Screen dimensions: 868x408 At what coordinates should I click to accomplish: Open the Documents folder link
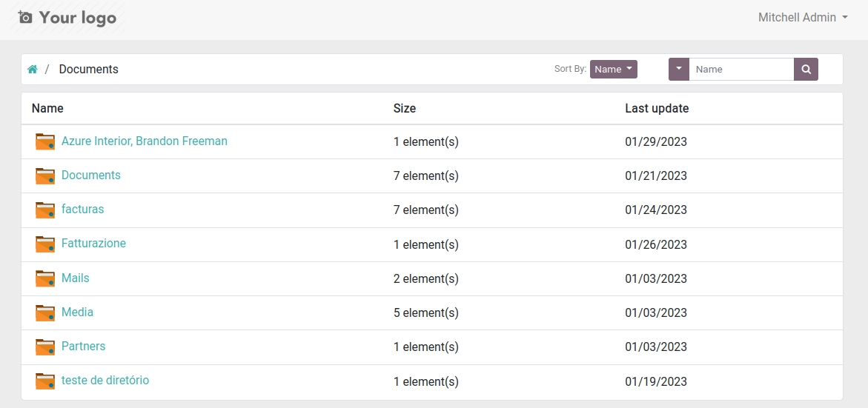[90, 175]
